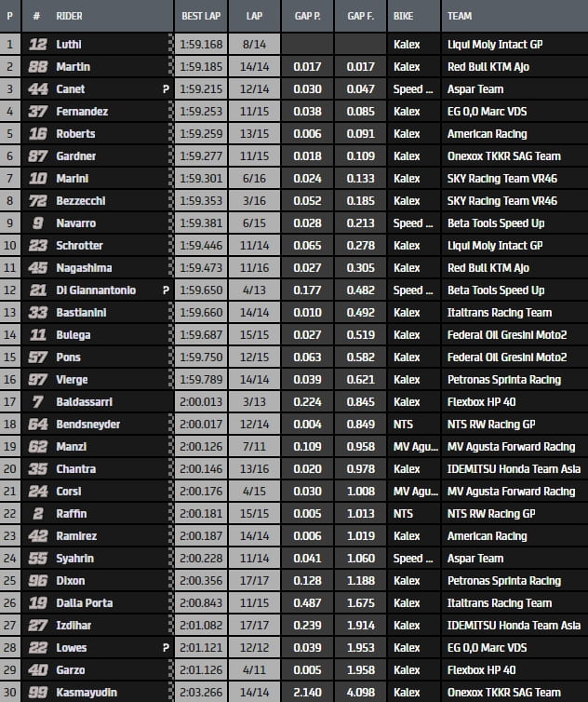
Task: Click rider number 7 badge for Baldassarri
Action: coord(38,402)
